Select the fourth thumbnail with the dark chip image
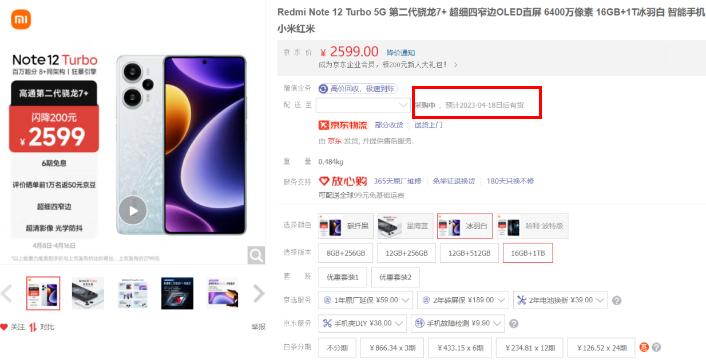Image resolution: width=706 pixels, height=360 pixels. [177, 293]
